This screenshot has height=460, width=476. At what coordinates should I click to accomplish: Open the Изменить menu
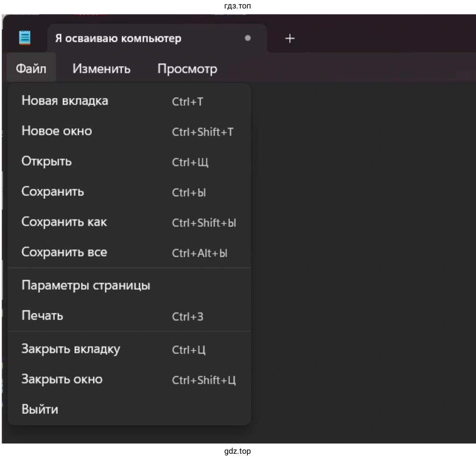pyautogui.click(x=101, y=69)
